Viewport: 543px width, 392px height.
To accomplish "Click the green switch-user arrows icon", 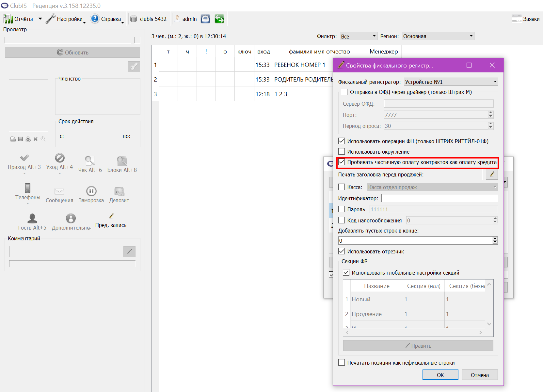I will 219,19.
